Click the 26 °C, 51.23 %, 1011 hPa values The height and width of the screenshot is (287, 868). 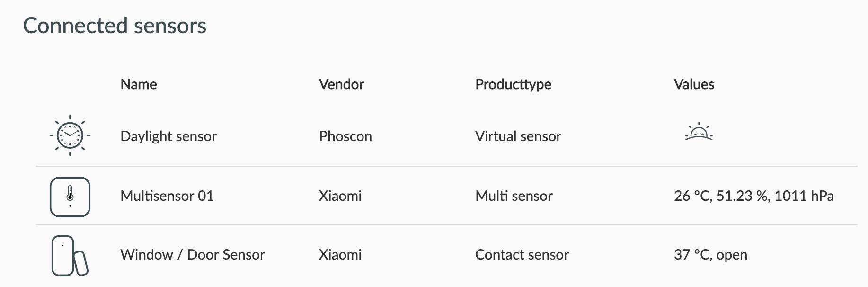tap(753, 196)
